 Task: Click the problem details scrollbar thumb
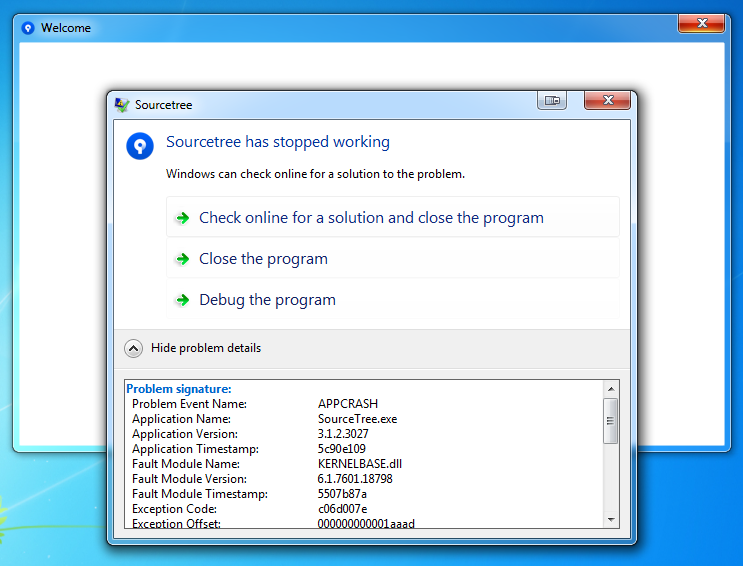pos(610,421)
